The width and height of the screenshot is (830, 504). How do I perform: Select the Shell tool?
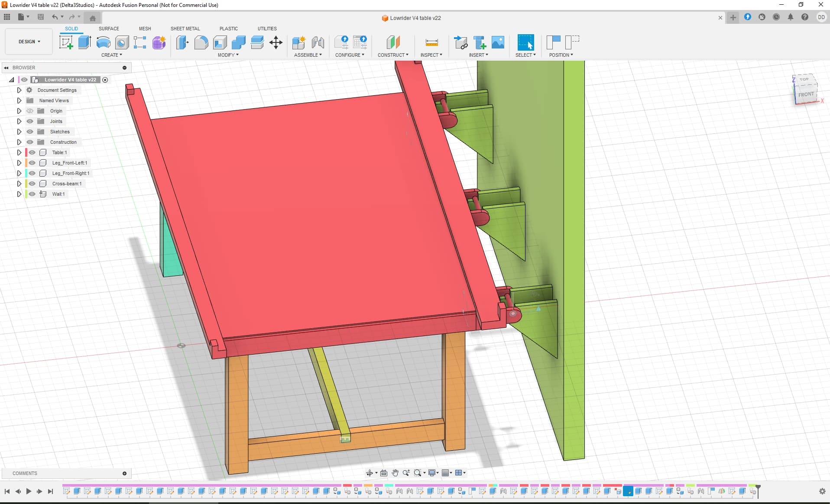point(220,42)
